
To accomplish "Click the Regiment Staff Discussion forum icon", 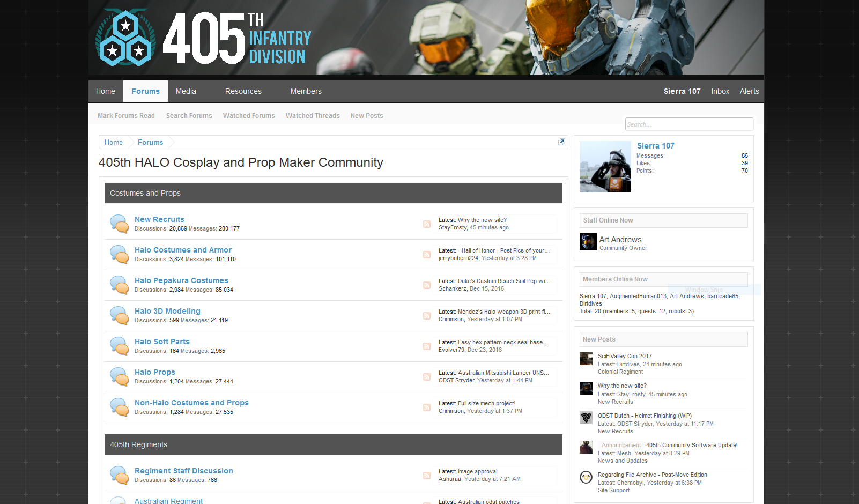I will tap(119, 476).
